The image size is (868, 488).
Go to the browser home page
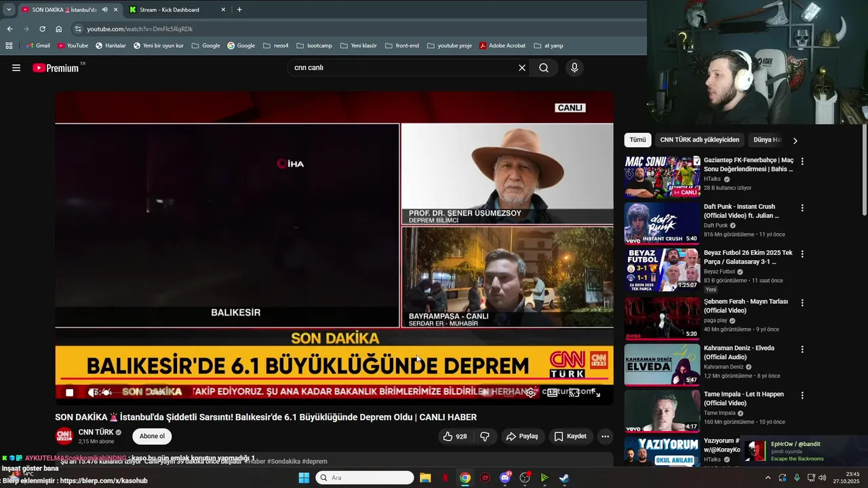[x=58, y=29]
